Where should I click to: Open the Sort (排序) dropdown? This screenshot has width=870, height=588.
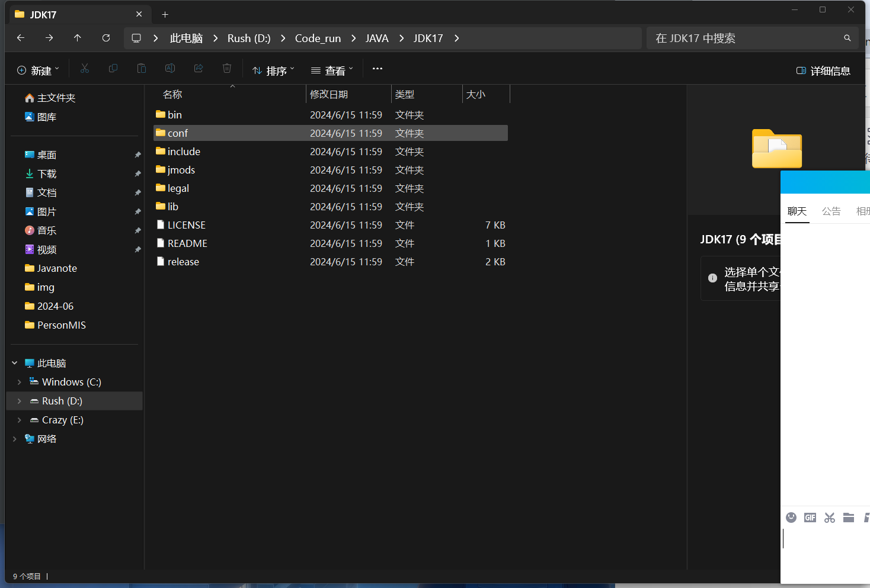273,70
